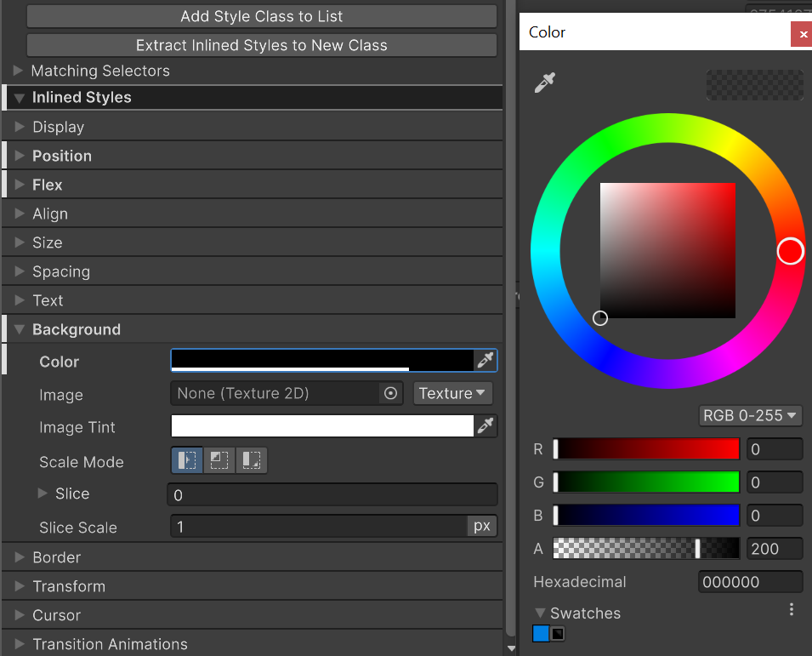Open the Texture type dropdown
Viewport: 812px width, 656px height.
click(x=452, y=393)
